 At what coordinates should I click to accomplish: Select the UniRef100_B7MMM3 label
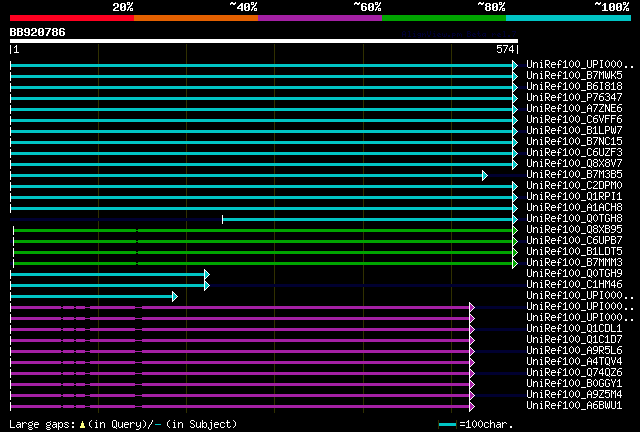(x=574, y=263)
